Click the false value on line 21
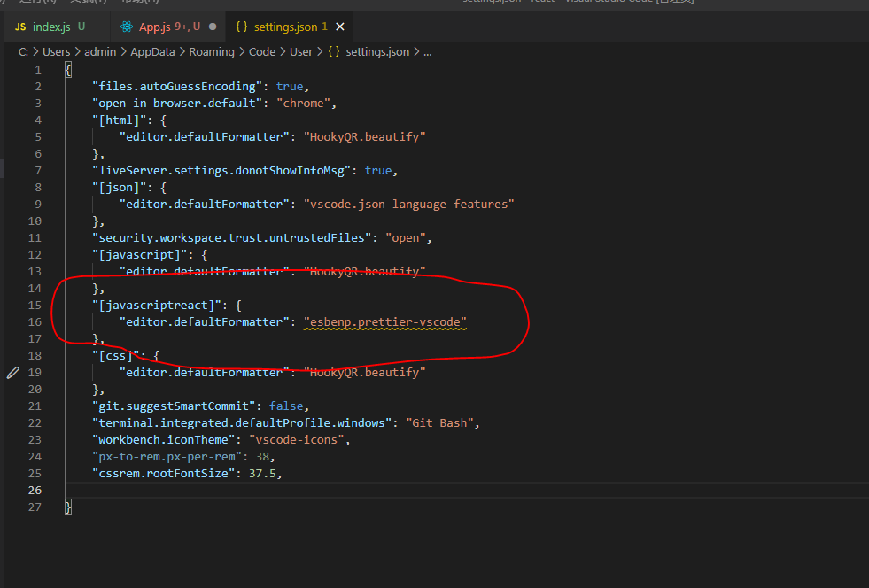This screenshot has width=869, height=588. pos(286,406)
